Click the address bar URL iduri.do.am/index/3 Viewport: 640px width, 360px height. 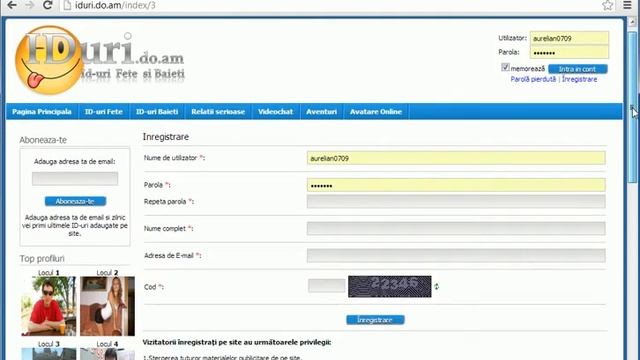115,5
